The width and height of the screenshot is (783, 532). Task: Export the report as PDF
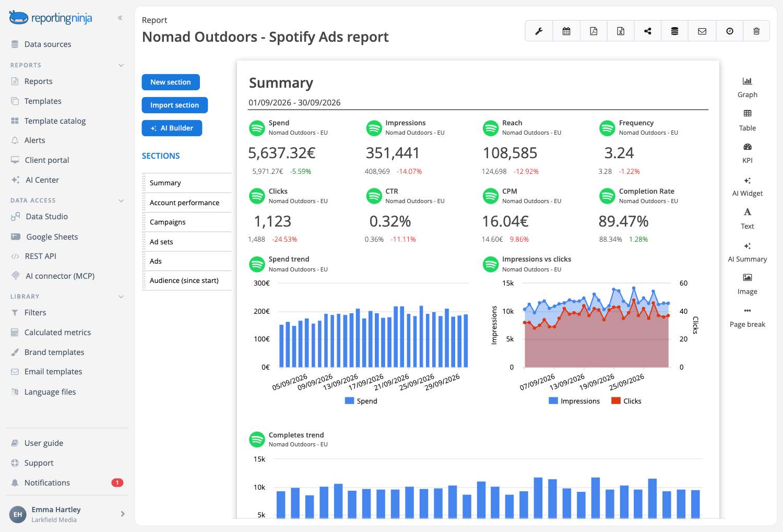594,31
